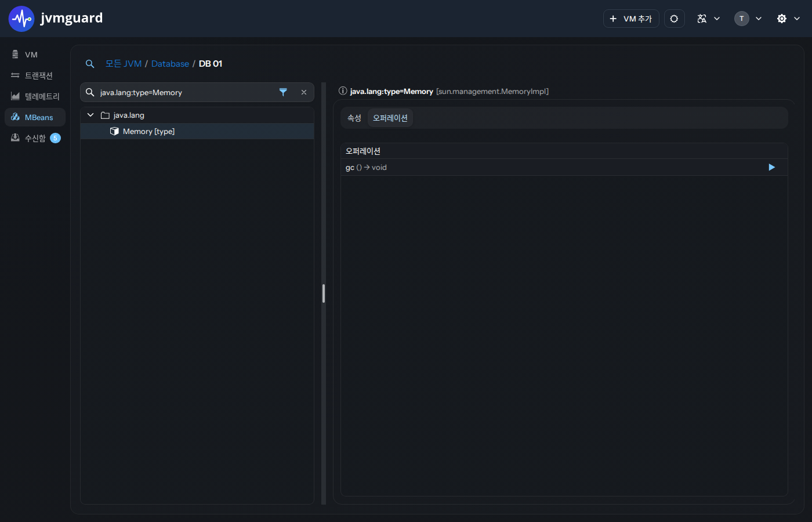
Task: Click the MBean filter funnel icon
Action: [283, 92]
